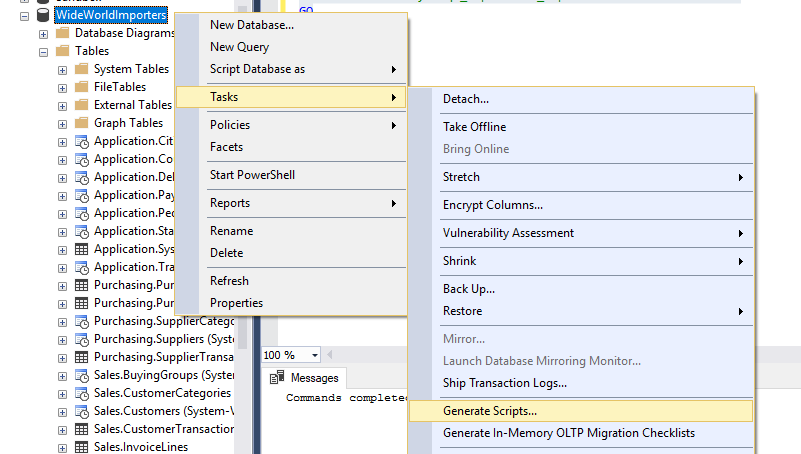801x454 pixels.
Task: Click the FileTables folder icon
Action: [x=81, y=87]
